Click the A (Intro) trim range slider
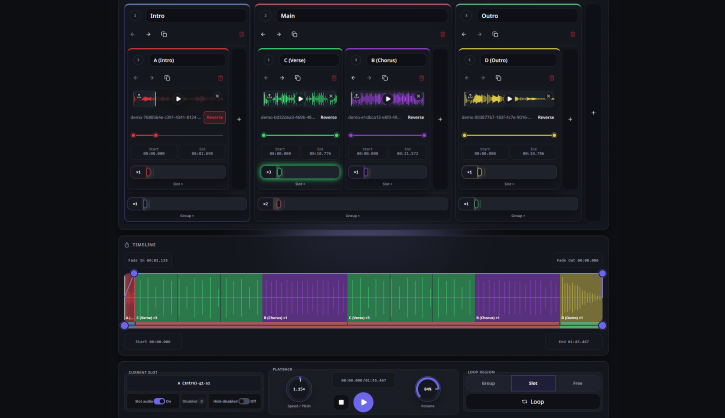Screen dimensions: 725x418 coord(178,135)
